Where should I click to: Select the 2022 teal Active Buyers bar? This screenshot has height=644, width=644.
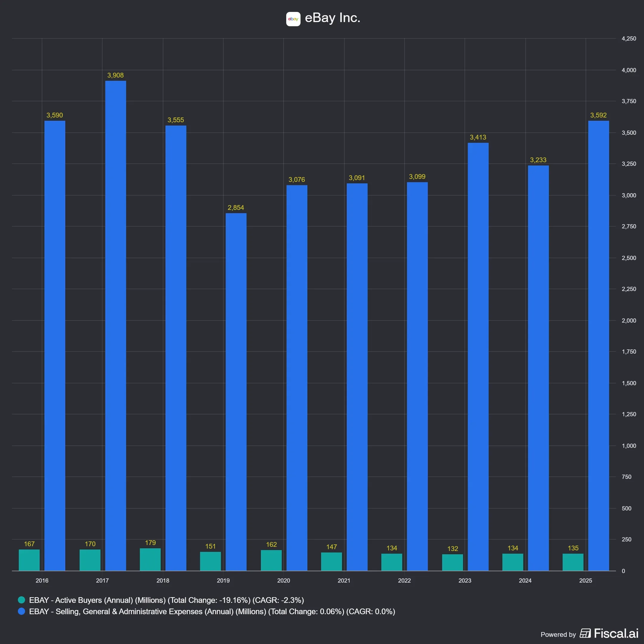pyautogui.click(x=392, y=562)
